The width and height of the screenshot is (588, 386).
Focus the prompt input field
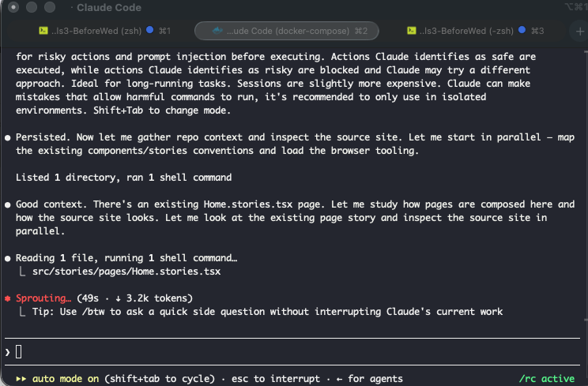pos(292,351)
